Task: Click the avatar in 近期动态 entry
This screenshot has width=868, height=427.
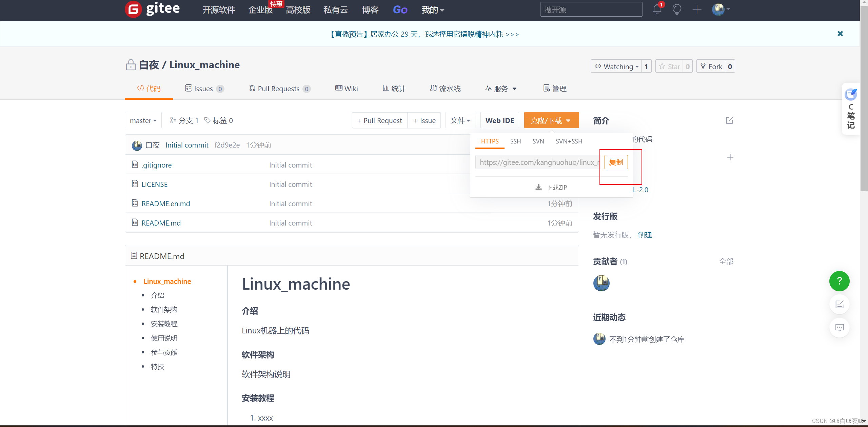Action: coord(599,338)
